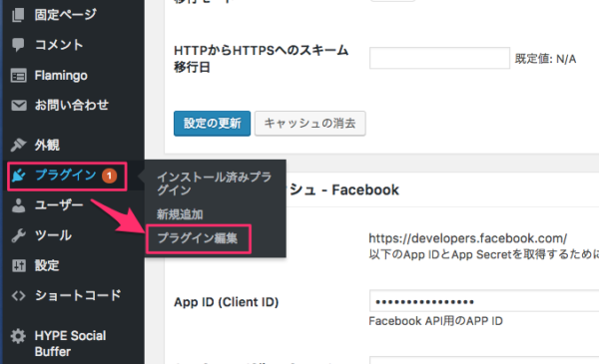Click the Settings (設定) sliders icon
The width and height of the screenshot is (599, 364).
click(18, 265)
